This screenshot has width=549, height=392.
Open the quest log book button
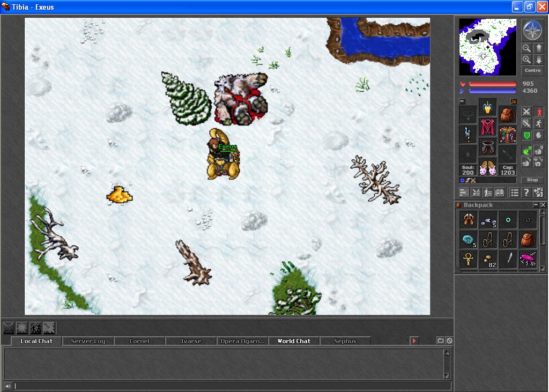(x=500, y=193)
